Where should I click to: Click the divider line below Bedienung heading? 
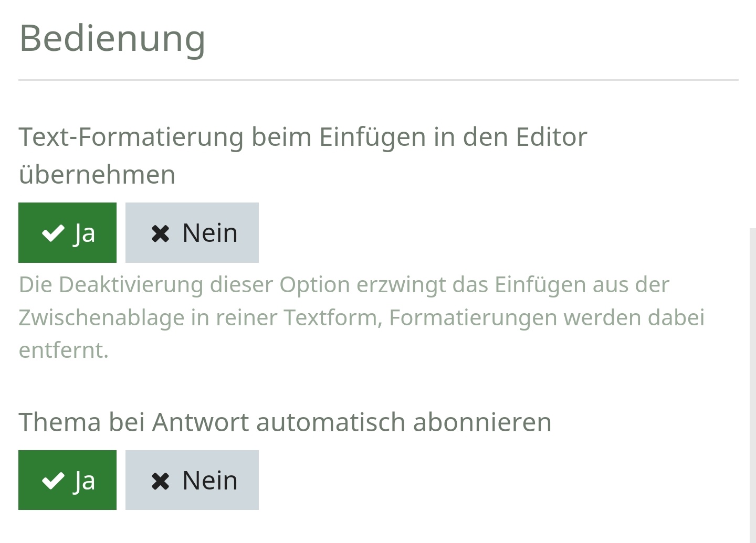(x=378, y=80)
